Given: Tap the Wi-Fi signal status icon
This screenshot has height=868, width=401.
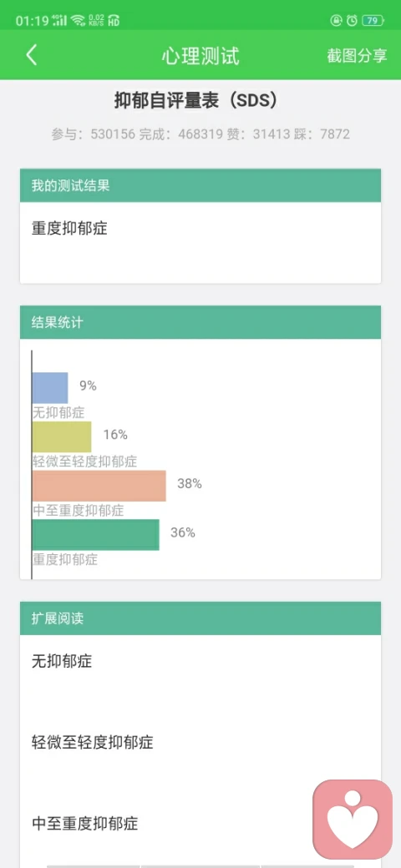Looking at the screenshot, I should point(79,21).
